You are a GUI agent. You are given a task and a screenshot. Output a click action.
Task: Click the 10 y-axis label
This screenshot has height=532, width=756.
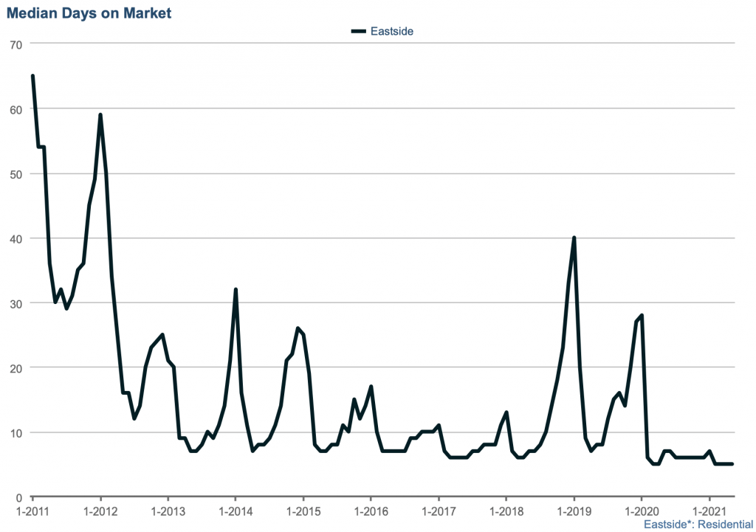pyautogui.click(x=16, y=432)
